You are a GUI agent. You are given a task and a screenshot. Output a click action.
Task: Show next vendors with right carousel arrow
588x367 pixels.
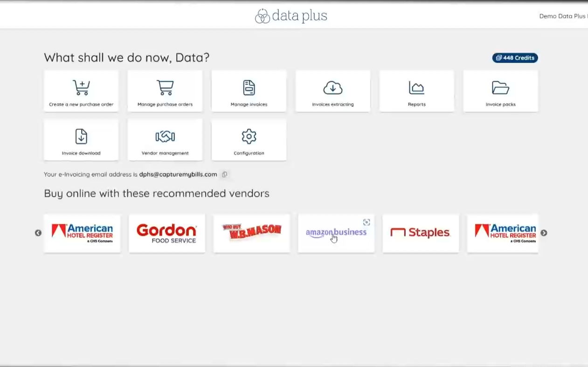(544, 233)
